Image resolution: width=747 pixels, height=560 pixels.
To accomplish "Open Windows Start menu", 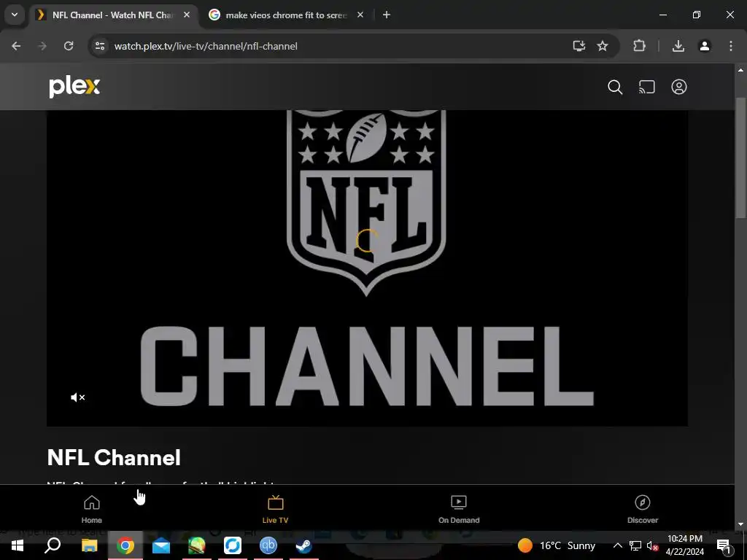I will 18,545.
